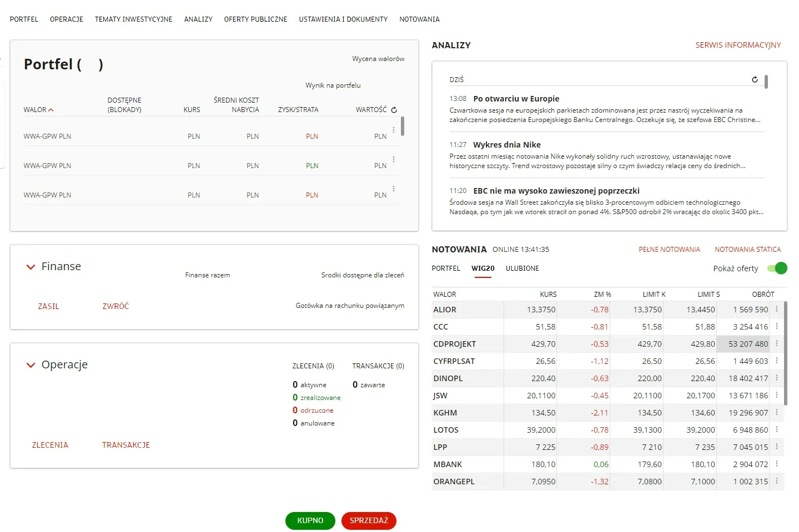
Task: Click the ZASIL link in Finanse
Action: pos(49,306)
